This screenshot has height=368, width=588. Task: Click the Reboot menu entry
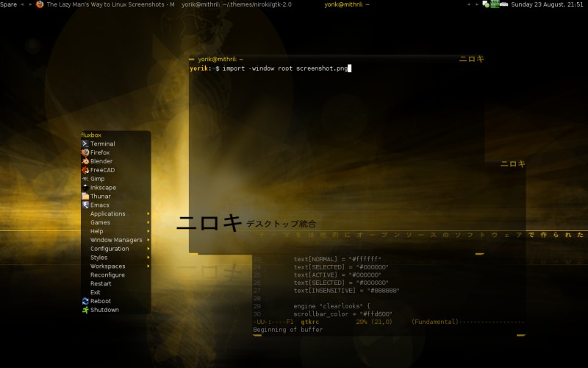100,301
